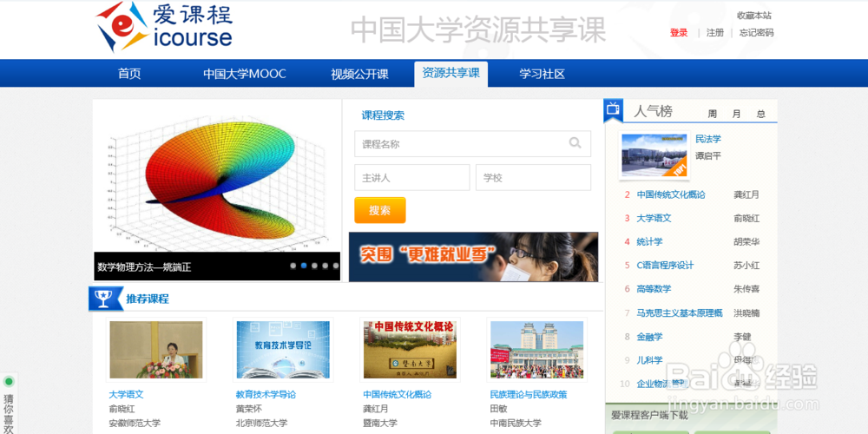Click 收藏本站 link
Image resolution: width=868 pixels, height=434 pixels.
click(754, 16)
